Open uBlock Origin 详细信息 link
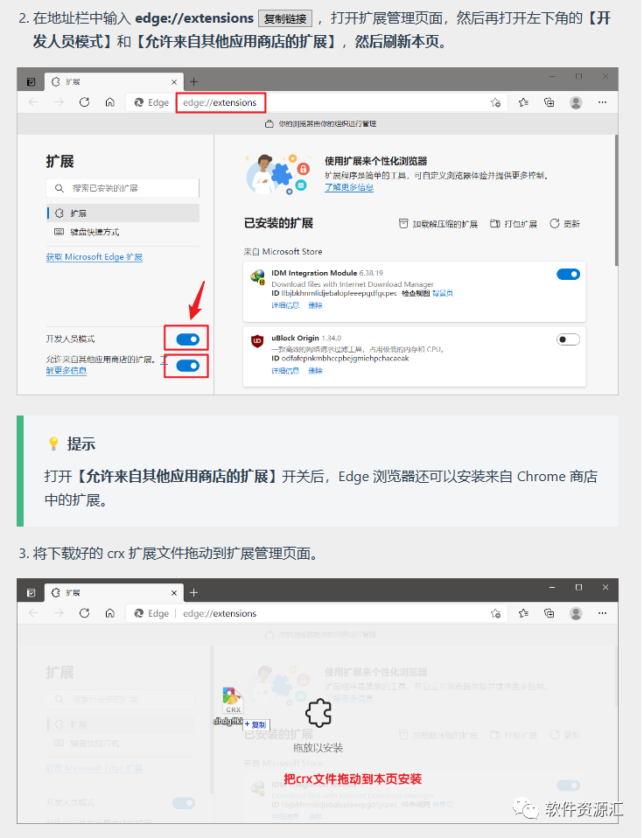This screenshot has height=838, width=644. point(285,371)
